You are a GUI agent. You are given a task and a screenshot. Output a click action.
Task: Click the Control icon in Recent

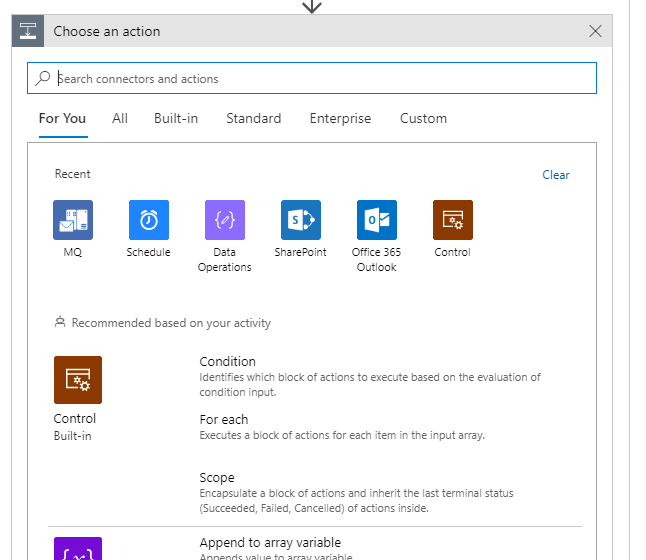coord(453,220)
